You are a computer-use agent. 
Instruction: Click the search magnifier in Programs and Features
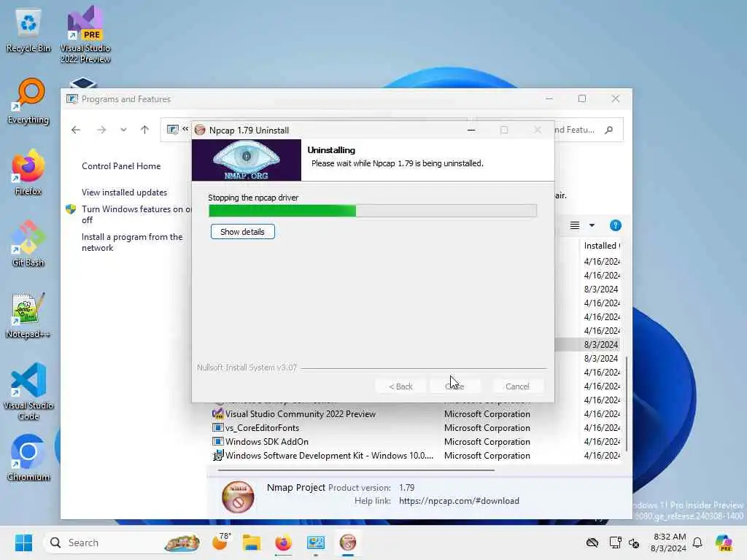(x=608, y=130)
